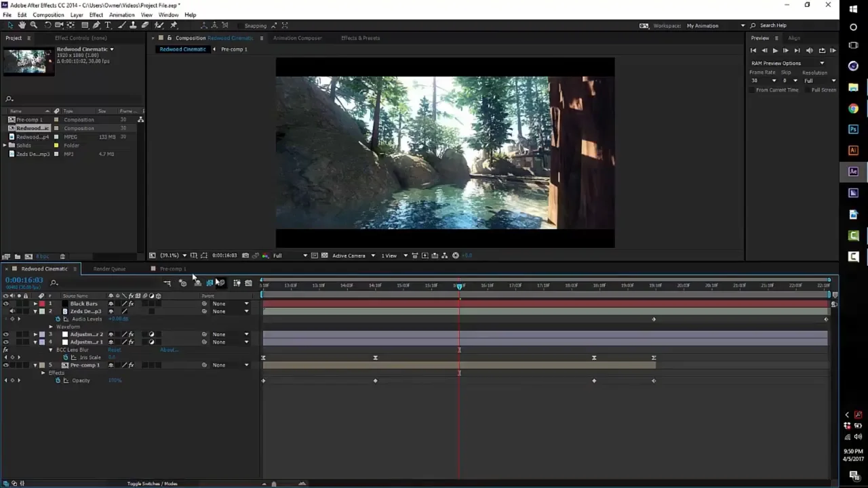Collapse BCC Lens Blur effect
This screenshot has height=488, width=868.
point(51,350)
